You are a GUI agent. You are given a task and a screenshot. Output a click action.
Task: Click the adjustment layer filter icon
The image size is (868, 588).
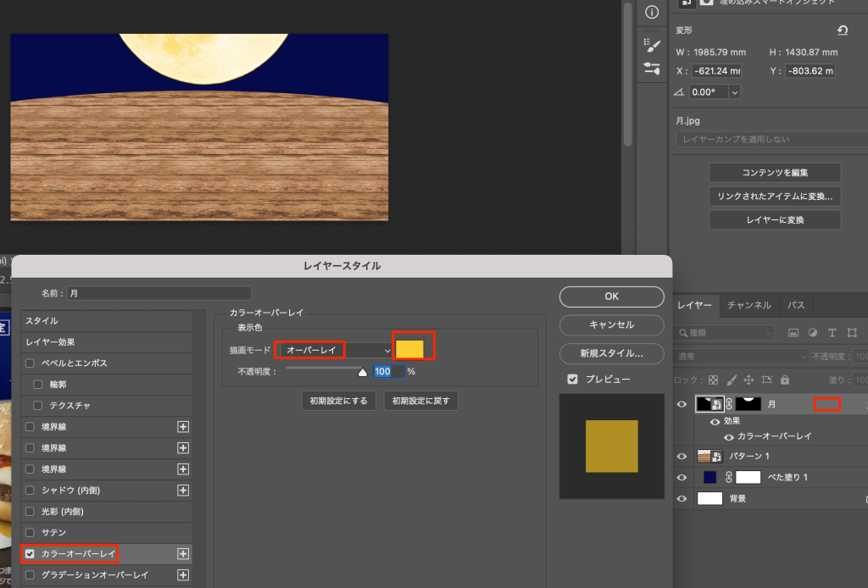pos(813,333)
